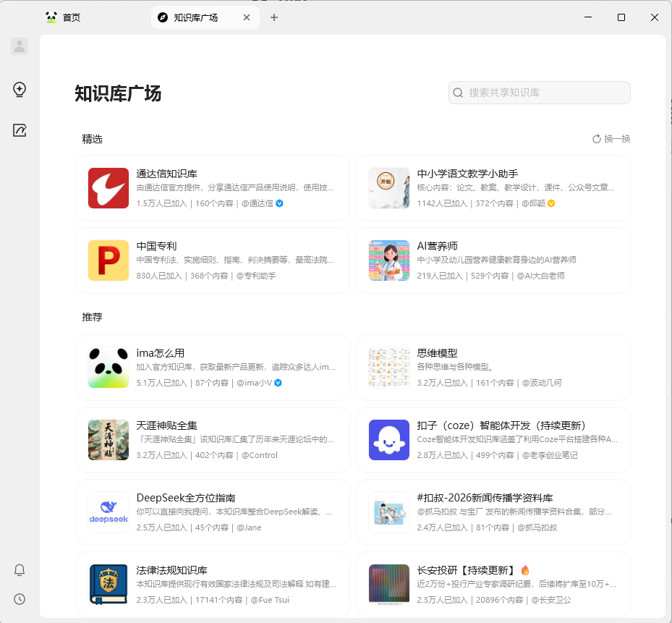672x623 pixels.
Task: Click 换一换 to refresh featured list
Action: click(x=611, y=139)
